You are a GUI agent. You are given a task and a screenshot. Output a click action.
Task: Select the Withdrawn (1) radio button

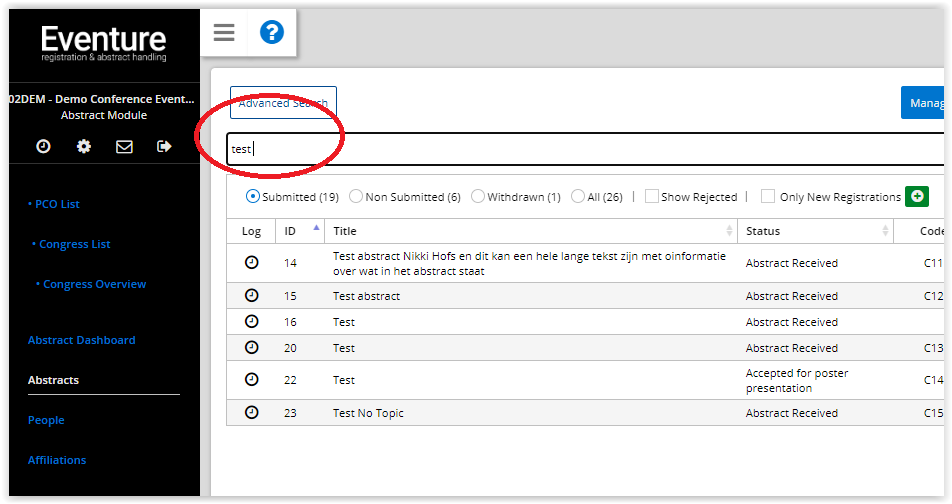coord(478,196)
